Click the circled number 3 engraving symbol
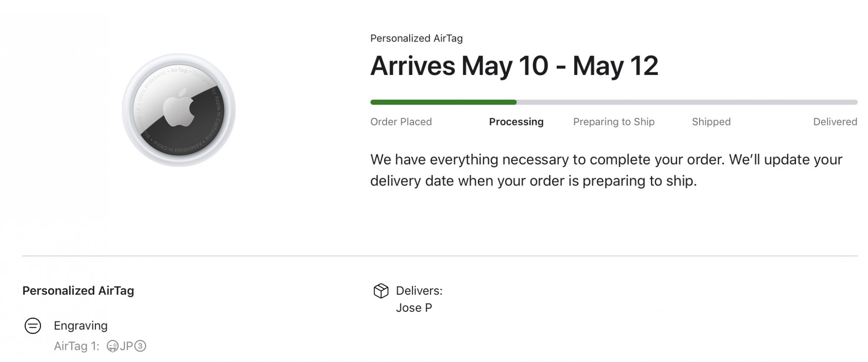This screenshot has height=362, width=868. click(x=140, y=346)
